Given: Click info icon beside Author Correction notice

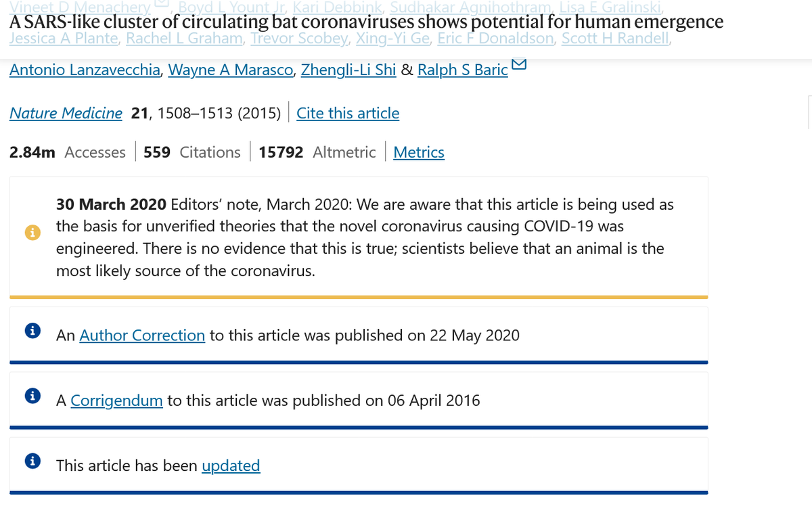Looking at the screenshot, I should [32, 331].
